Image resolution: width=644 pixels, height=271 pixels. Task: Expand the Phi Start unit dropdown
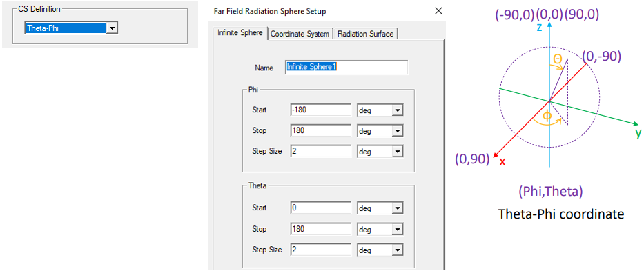coord(380,110)
